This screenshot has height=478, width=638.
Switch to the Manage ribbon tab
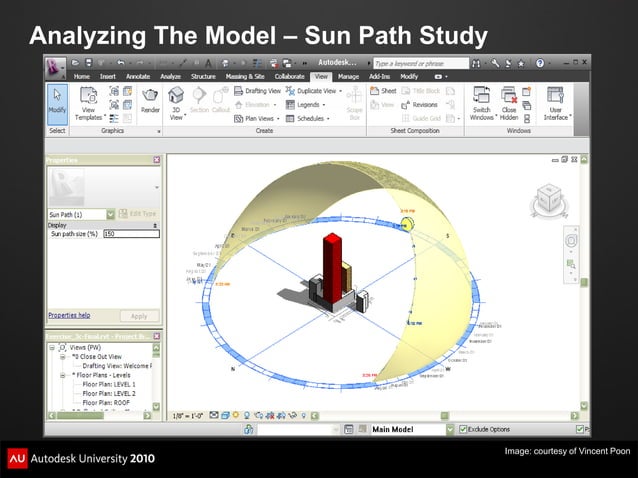click(348, 76)
